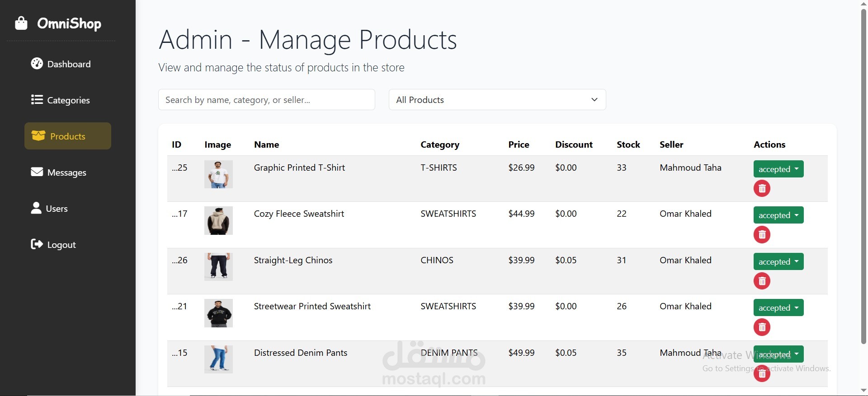868x396 pixels.
Task: Click the Cozy Fleece Sweatshirt product thumbnail
Action: tap(218, 221)
